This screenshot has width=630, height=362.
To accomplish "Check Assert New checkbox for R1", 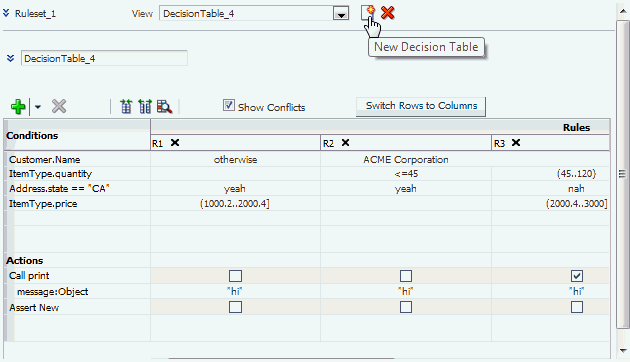I will 235,307.
